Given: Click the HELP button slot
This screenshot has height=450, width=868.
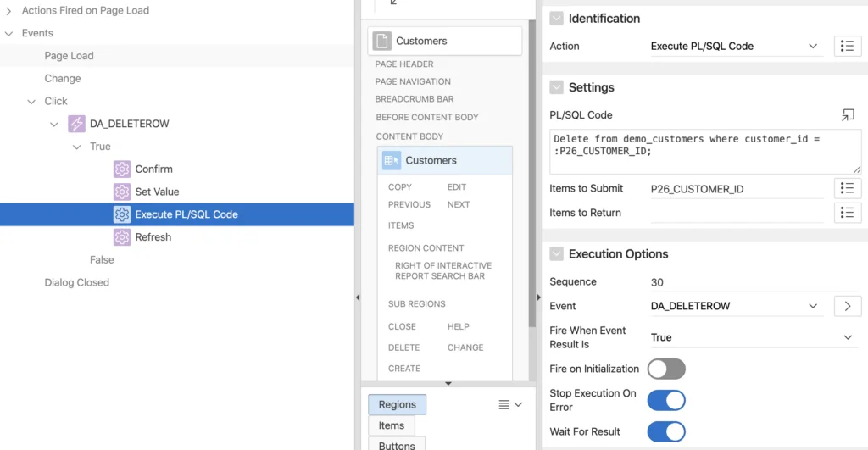Looking at the screenshot, I should point(458,326).
